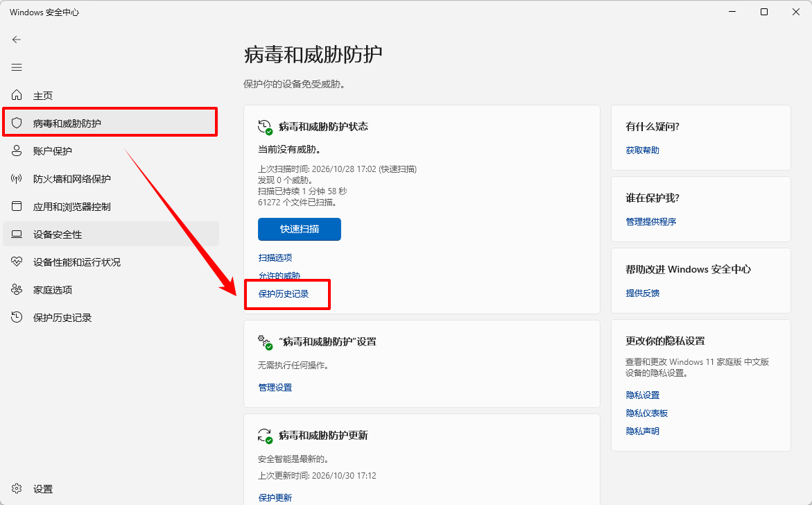
Task: Click the back arrow icon
Action: click(17, 40)
